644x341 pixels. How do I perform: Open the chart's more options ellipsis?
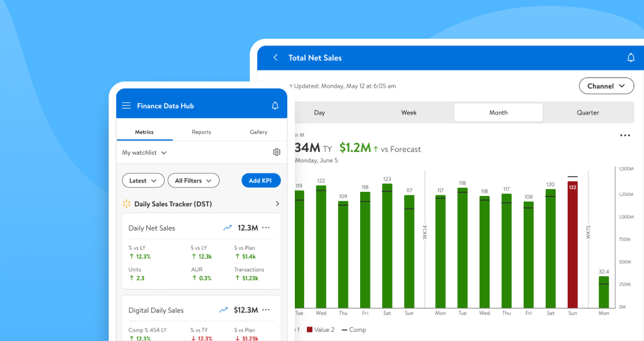tap(625, 136)
